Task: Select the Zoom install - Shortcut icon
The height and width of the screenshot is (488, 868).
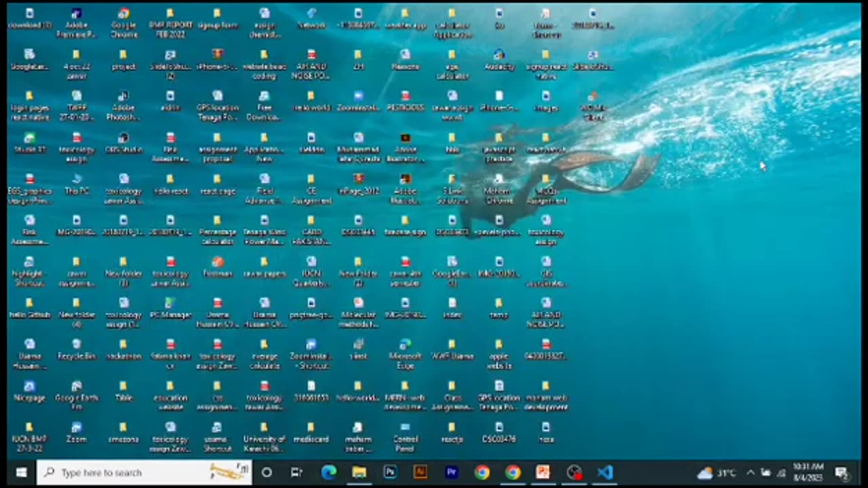Action: pyautogui.click(x=311, y=354)
